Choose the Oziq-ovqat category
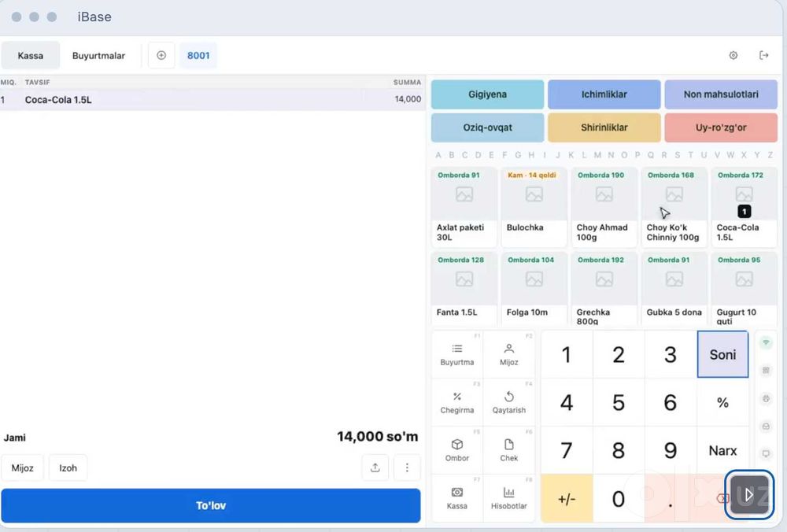The height and width of the screenshot is (532, 787). tap(487, 127)
